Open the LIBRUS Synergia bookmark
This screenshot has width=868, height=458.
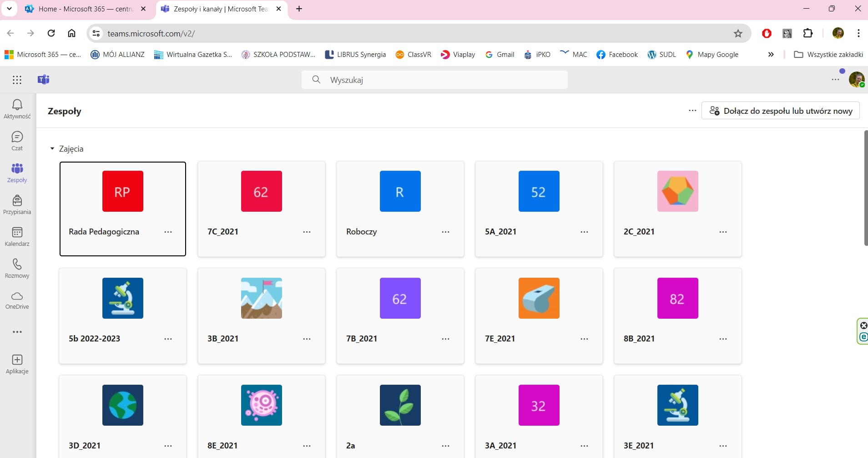tap(355, 55)
